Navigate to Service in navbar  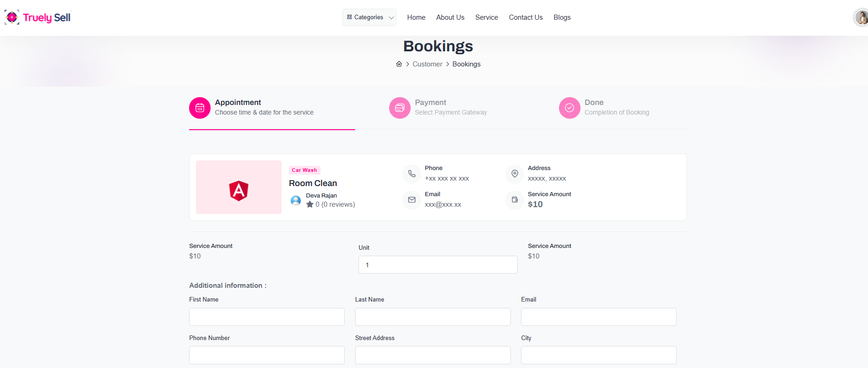tap(486, 17)
